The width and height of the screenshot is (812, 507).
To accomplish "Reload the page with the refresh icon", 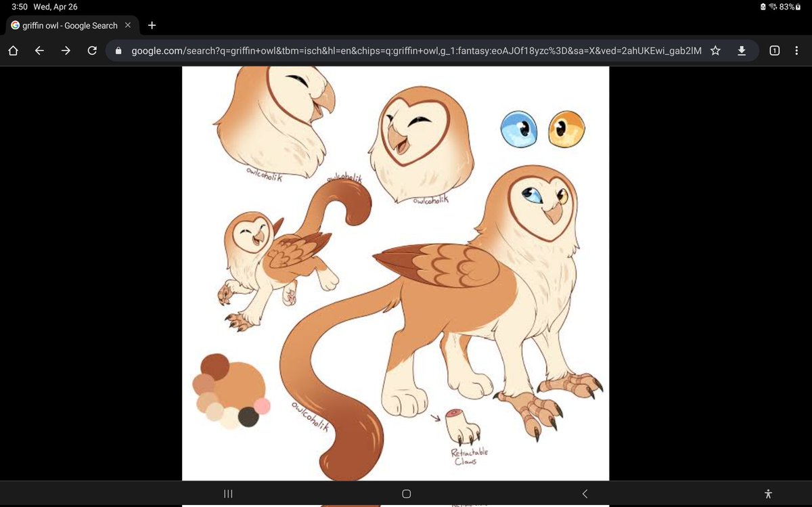I will (92, 51).
